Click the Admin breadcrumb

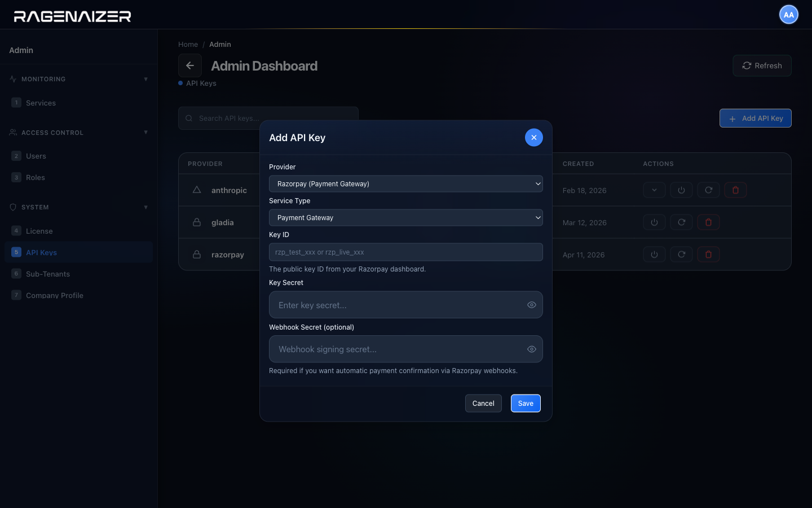(x=220, y=45)
